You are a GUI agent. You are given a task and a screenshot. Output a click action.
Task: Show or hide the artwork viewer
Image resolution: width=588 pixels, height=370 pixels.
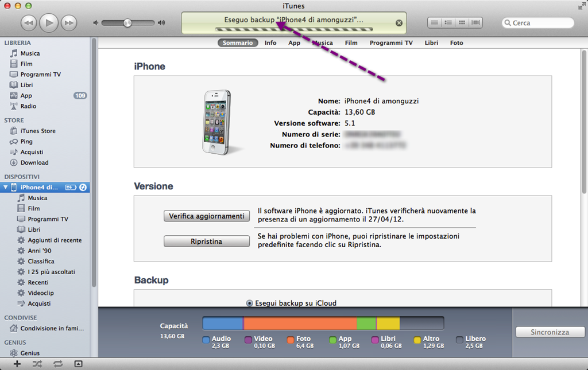tap(78, 364)
